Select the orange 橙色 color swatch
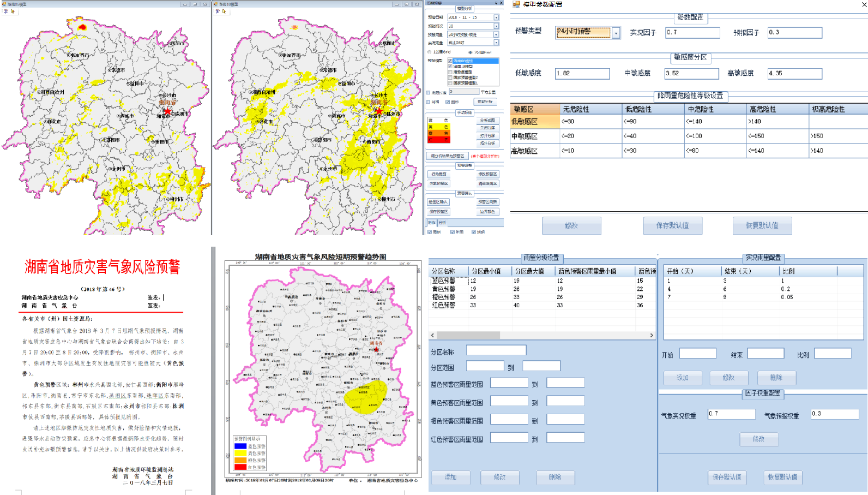Viewport: 868px width, 495px height. click(438, 133)
